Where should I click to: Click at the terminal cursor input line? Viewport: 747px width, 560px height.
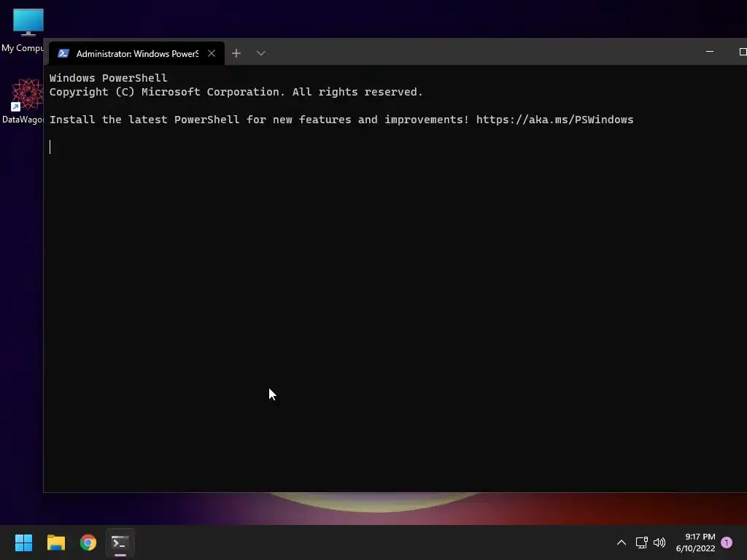tap(50, 147)
